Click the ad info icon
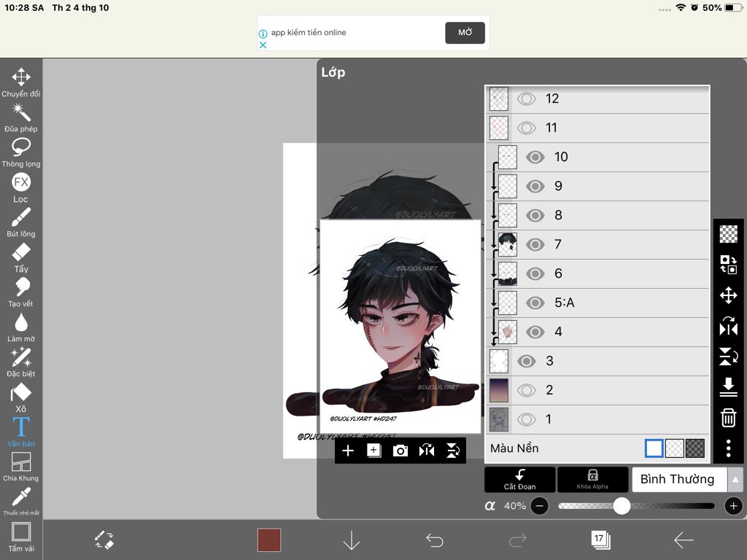This screenshot has height=560, width=747. [263, 34]
